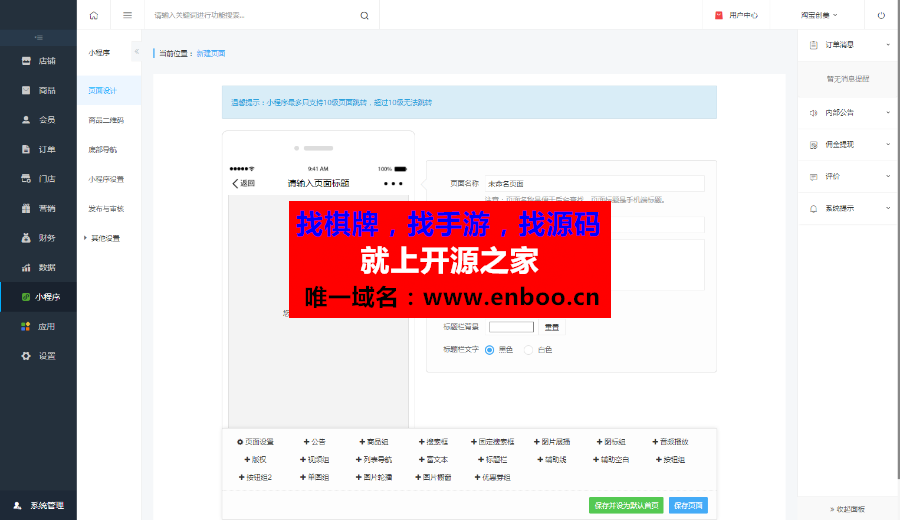Click the 页面名称 input field
Viewport: 900px width, 520px height.
coord(595,184)
